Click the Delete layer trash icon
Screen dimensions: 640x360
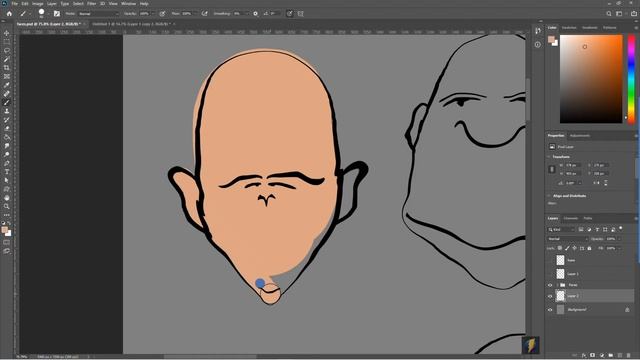[629, 356]
